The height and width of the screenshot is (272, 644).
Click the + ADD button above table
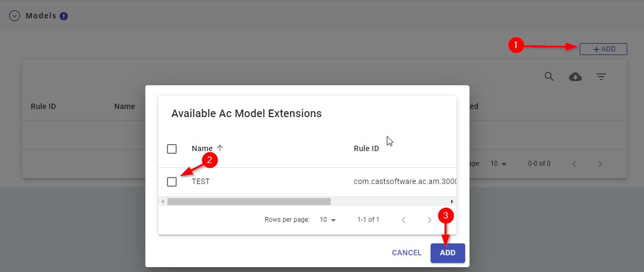coord(603,49)
